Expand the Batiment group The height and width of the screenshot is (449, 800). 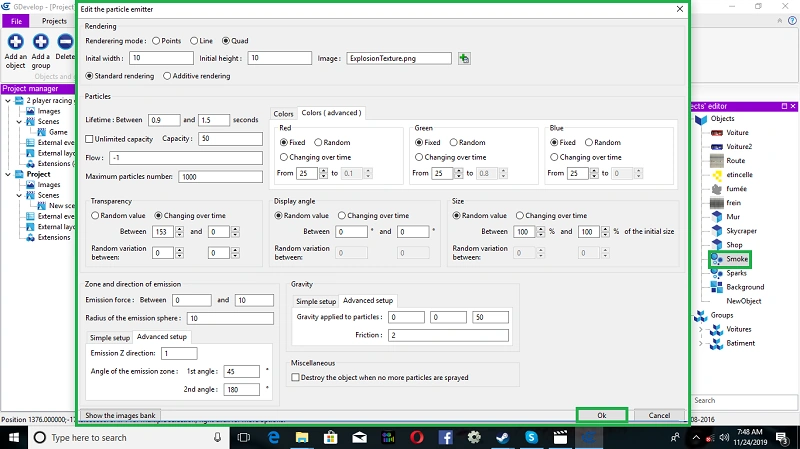pyautogui.click(x=701, y=343)
